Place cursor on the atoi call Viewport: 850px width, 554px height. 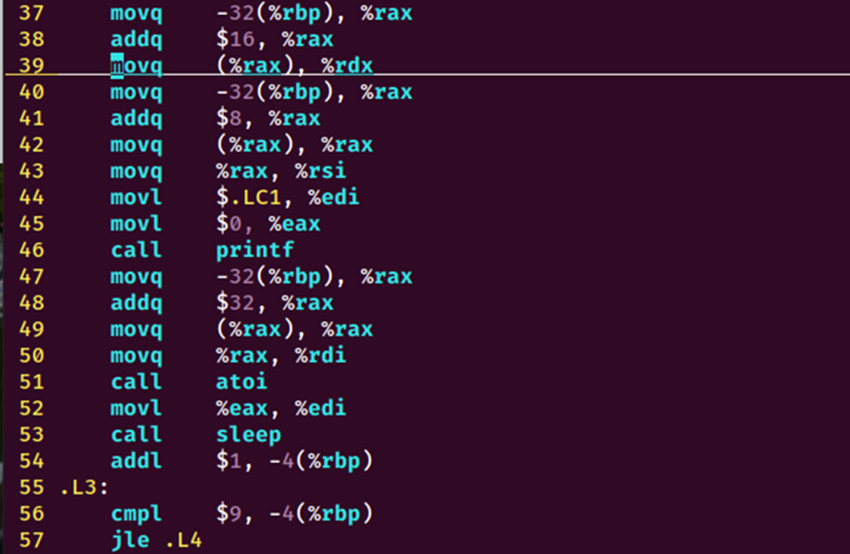tap(241, 382)
